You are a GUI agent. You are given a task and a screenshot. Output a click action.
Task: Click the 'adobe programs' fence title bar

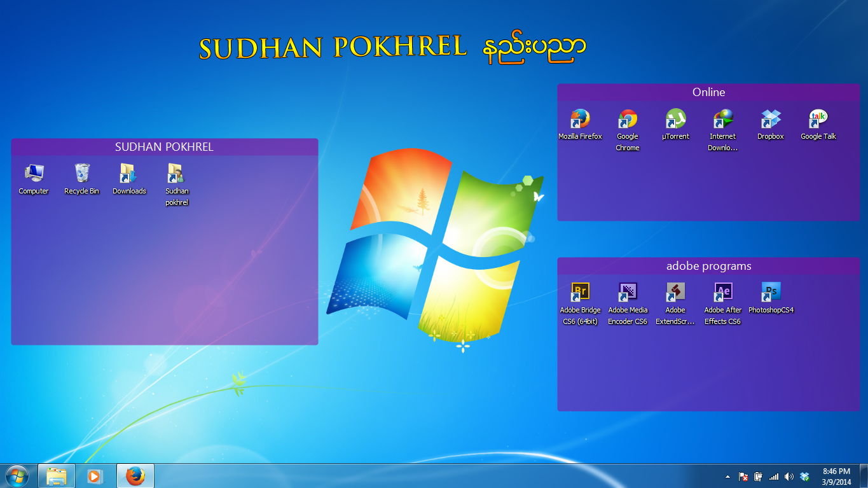[708, 266]
